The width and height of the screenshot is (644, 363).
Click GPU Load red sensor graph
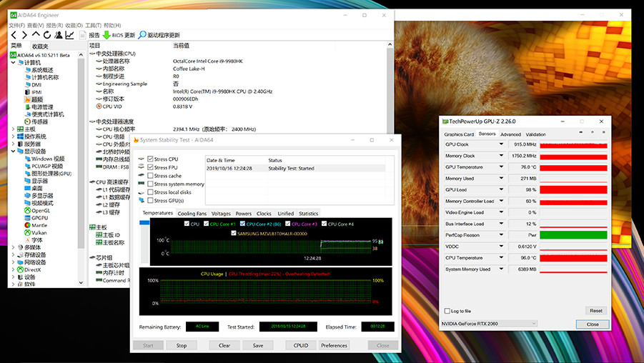tap(573, 189)
